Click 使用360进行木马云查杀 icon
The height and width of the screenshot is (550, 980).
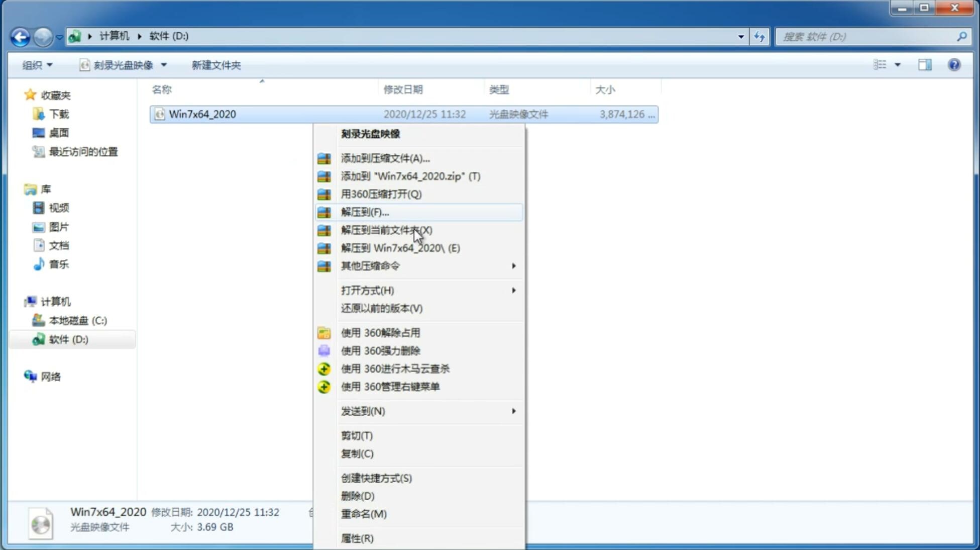[323, 369]
